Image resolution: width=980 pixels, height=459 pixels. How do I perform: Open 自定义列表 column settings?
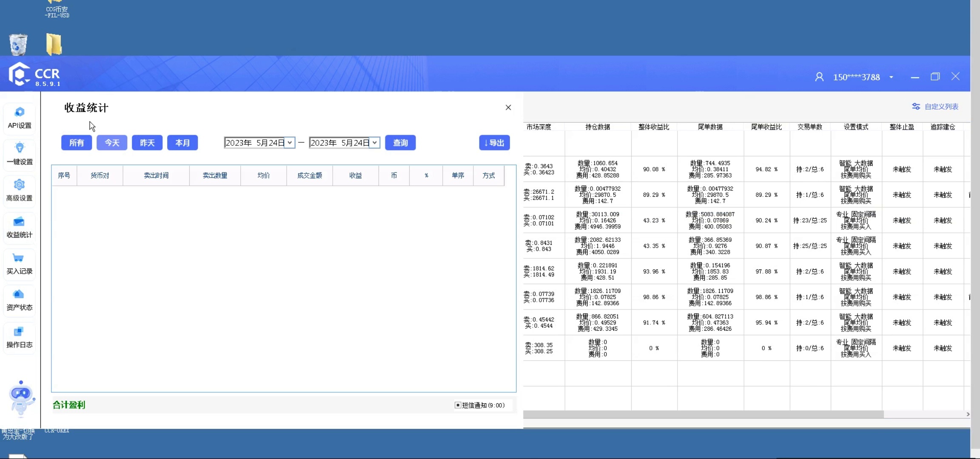tap(935, 107)
